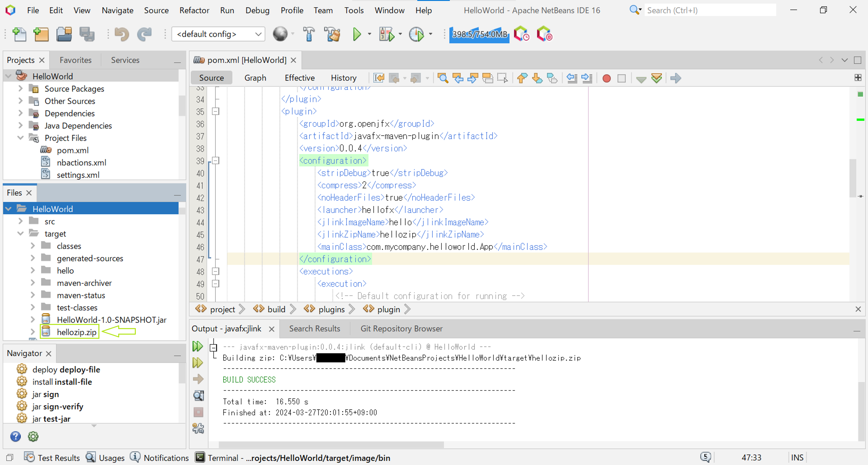Click the Clean and Build broom icon
868x465 pixels.
tap(332, 34)
